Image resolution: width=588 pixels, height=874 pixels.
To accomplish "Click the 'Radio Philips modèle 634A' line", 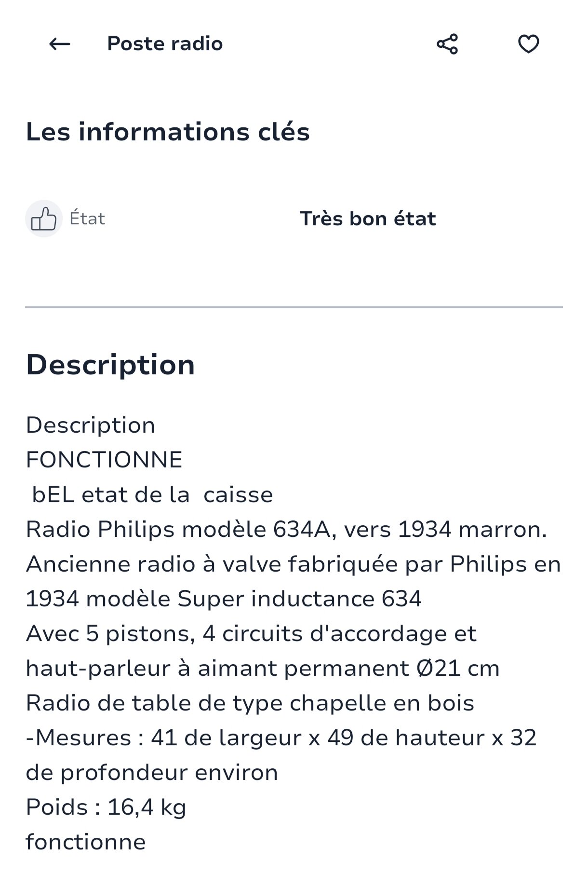I will tap(286, 530).
